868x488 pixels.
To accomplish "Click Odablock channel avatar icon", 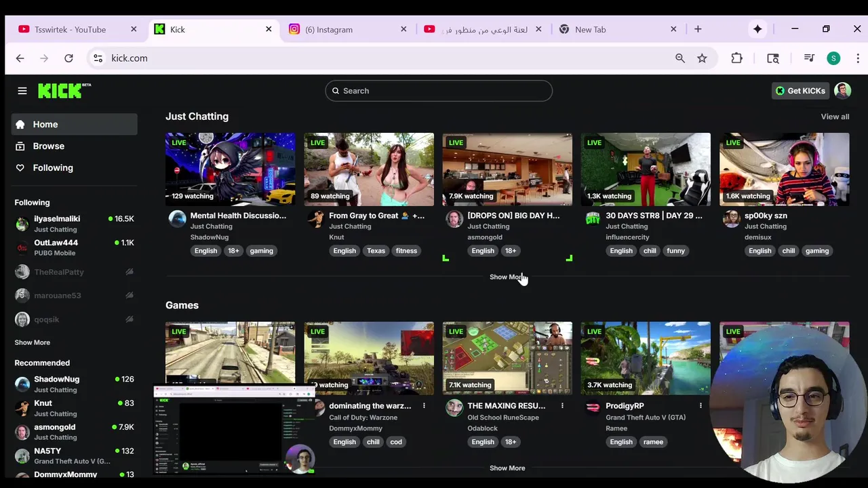I will click(x=454, y=408).
